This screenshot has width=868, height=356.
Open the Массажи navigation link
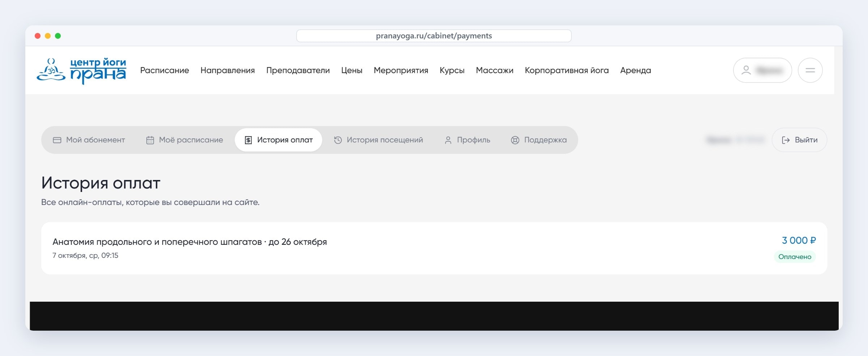coord(494,70)
